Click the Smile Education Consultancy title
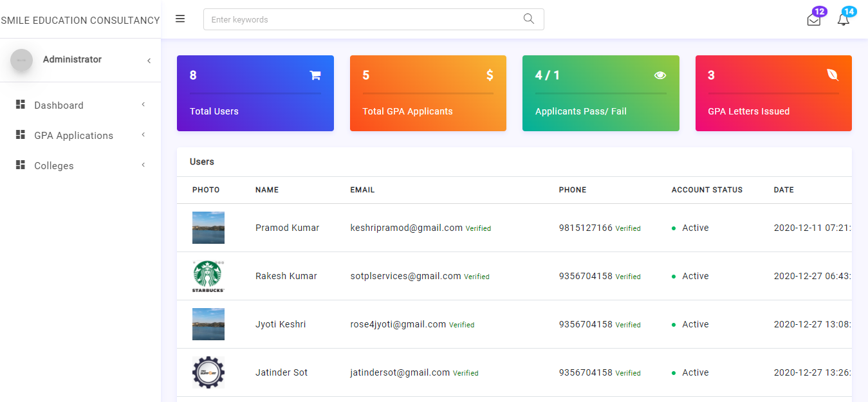The width and height of the screenshot is (868, 402). pyautogui.click(x=80, y=20)
